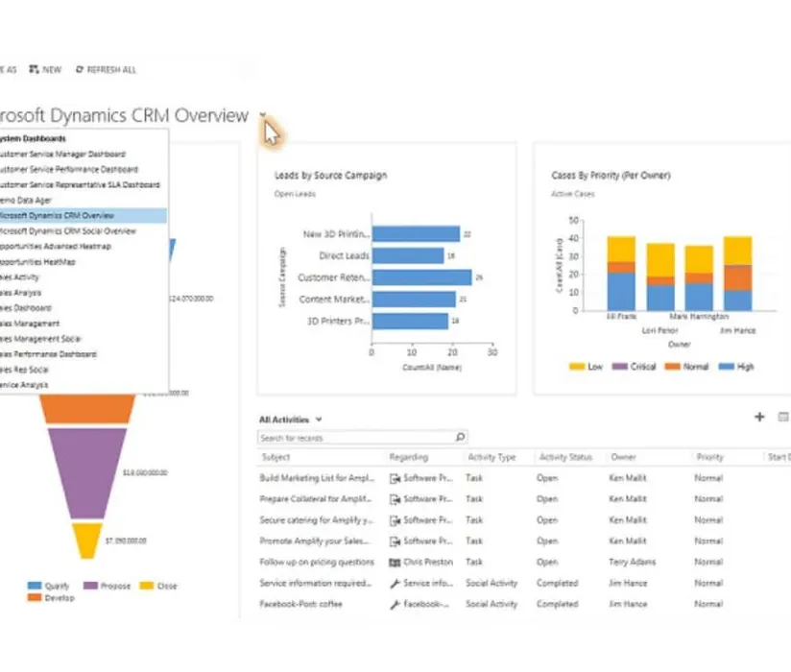Viewport: 791px width, 672px height.
Task: Click Propose legend swatch under funnel
Action: (x=90, y=586)
